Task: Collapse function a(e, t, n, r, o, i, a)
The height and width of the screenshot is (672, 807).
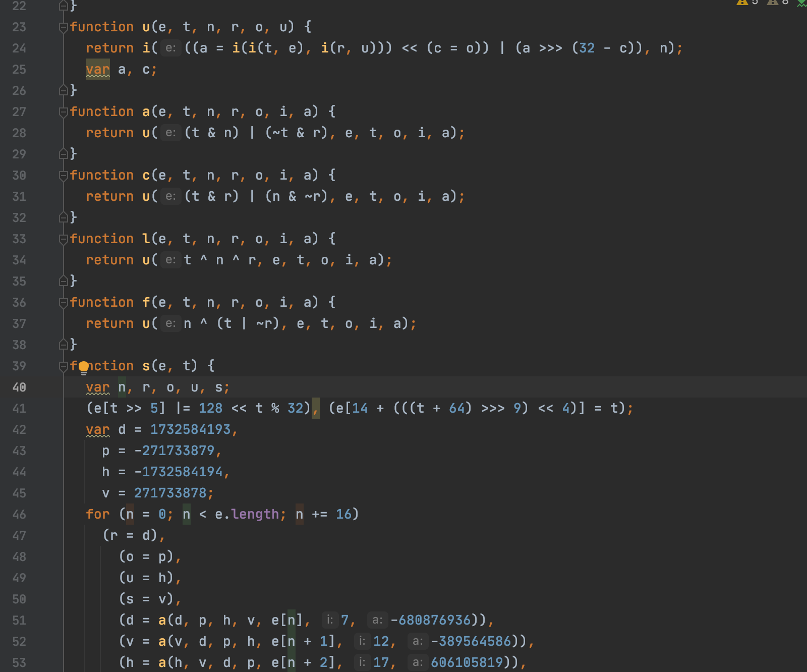Action: tap(64, 112)
